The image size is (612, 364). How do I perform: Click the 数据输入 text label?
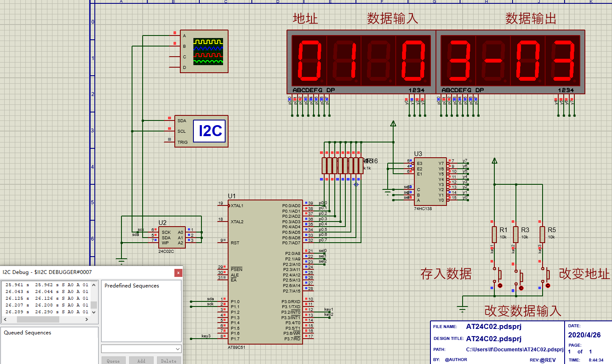(x=392, y=19)
